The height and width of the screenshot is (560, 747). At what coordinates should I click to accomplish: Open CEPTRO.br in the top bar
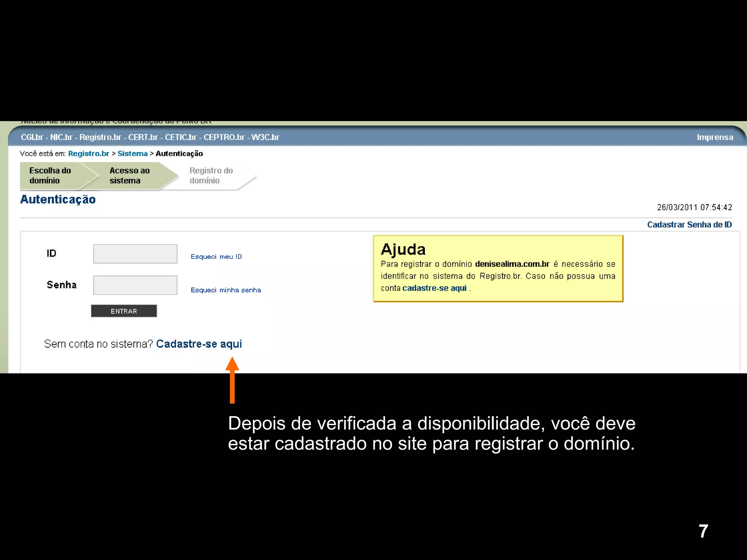(x=224, y=137)
